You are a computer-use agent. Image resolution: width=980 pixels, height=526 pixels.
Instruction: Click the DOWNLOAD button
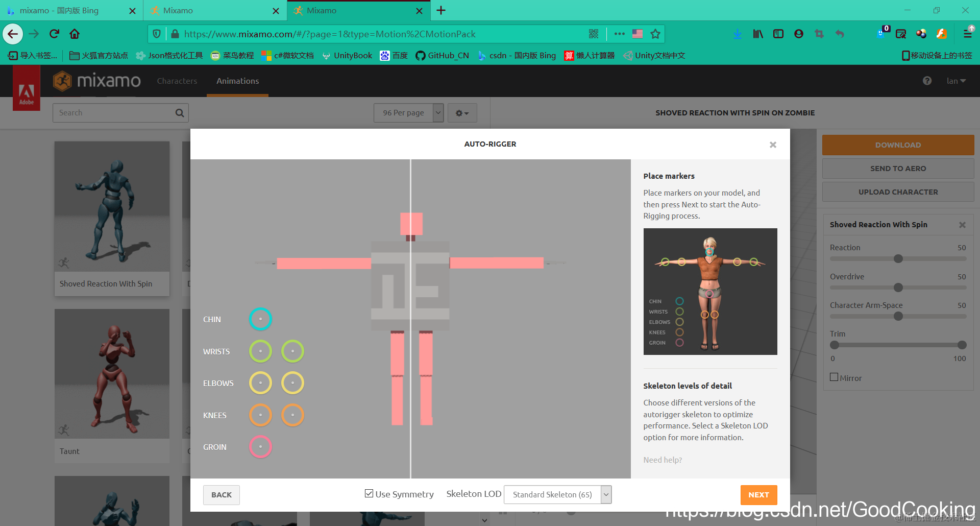coord(898,145)
